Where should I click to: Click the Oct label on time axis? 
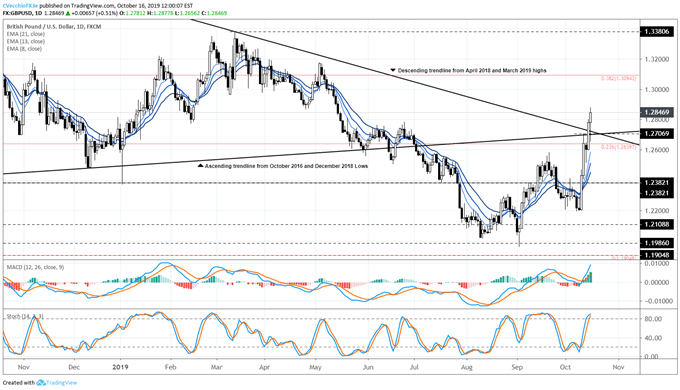click(x=565, y=367)
